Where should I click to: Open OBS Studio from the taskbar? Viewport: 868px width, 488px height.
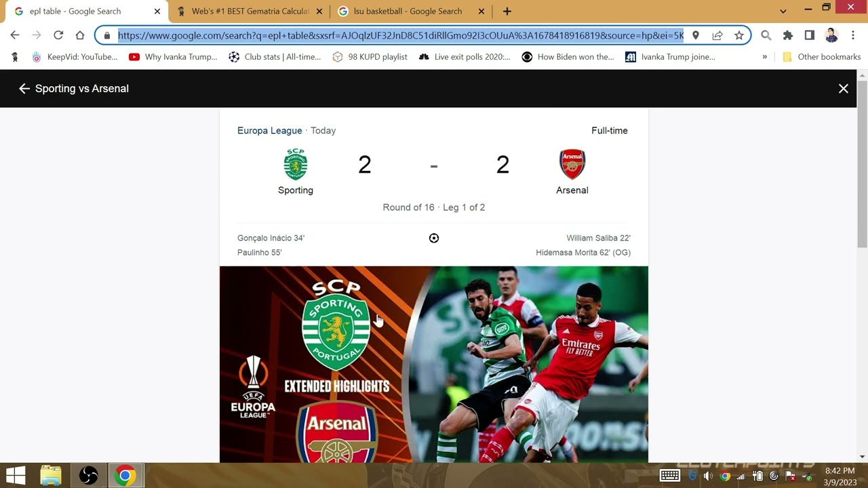pos(88,476)
